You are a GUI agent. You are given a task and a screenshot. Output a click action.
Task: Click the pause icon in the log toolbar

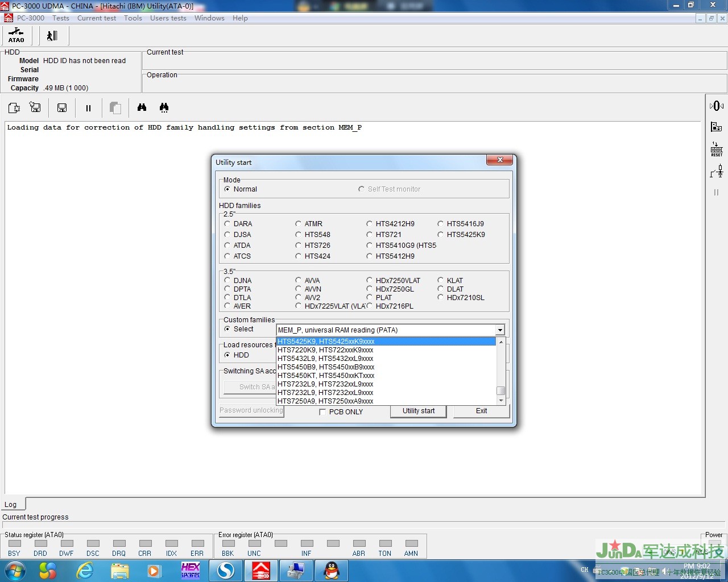pos(88,108)
